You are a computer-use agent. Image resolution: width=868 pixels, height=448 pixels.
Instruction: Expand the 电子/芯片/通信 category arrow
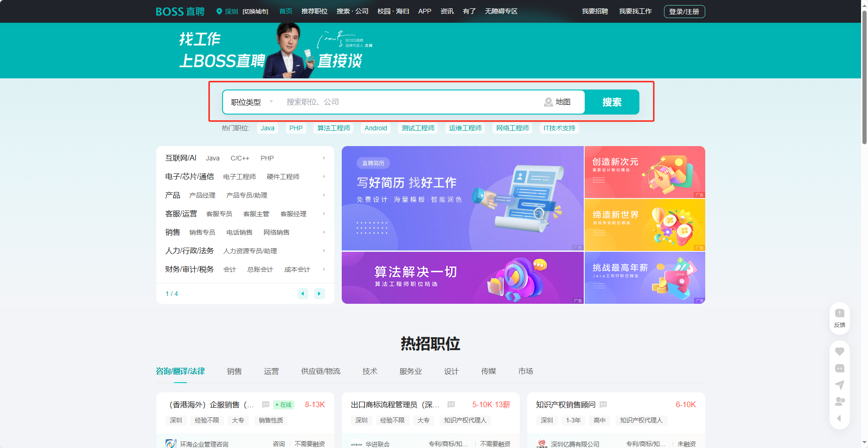(324, 177)
